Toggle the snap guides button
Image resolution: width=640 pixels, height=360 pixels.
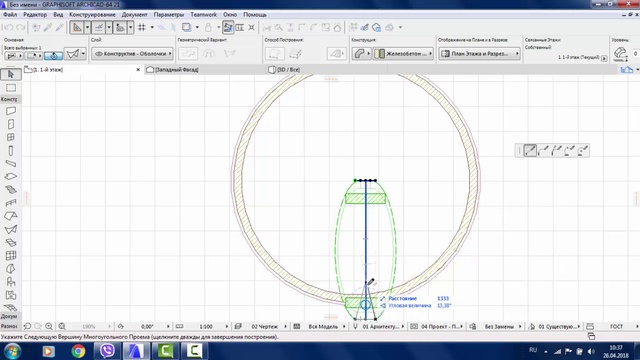(98, 27)
